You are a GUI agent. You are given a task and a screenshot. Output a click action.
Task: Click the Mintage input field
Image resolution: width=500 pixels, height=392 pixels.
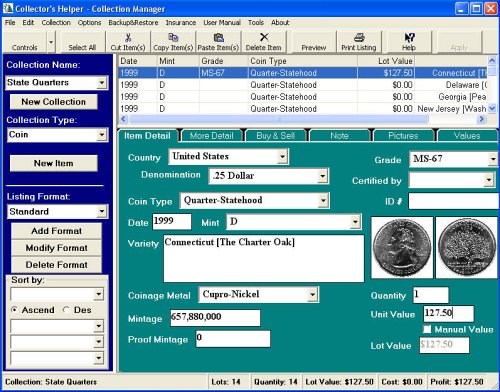(215, 317)
